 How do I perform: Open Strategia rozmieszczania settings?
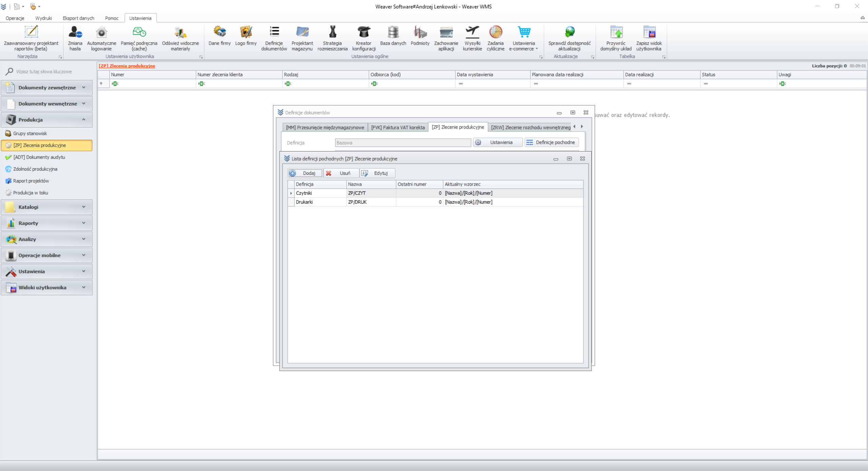click(x=332, y=38)
